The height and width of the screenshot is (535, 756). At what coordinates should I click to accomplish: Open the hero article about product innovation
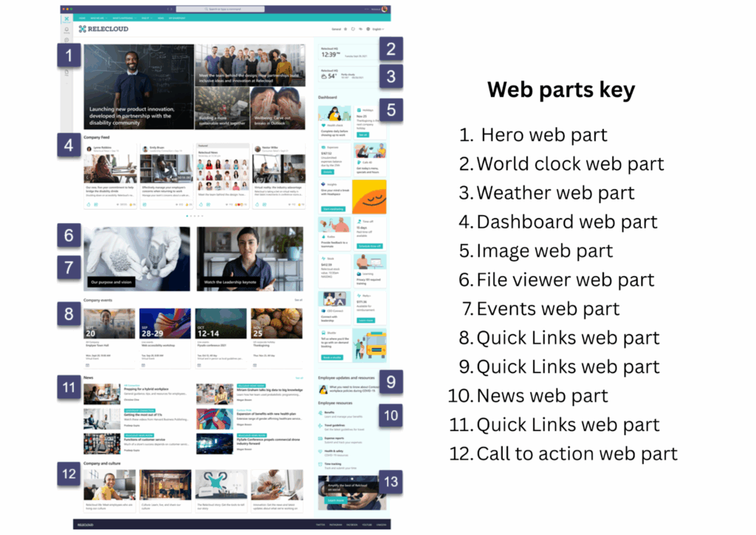pos(139,87)
